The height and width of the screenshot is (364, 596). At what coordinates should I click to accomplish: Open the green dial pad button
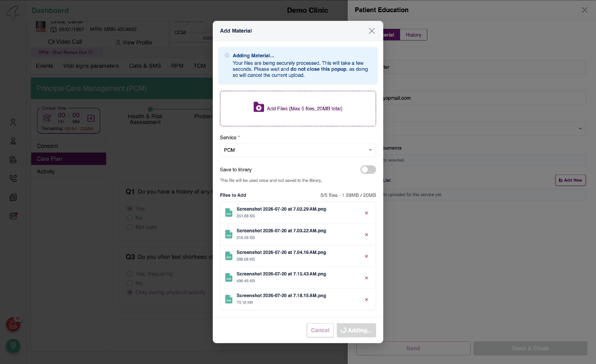pos(13,346)
